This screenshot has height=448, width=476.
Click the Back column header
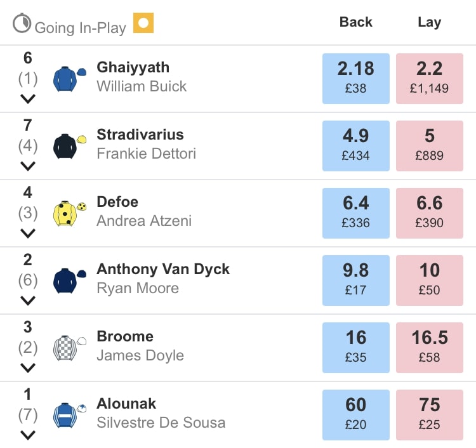pos(355,22)
